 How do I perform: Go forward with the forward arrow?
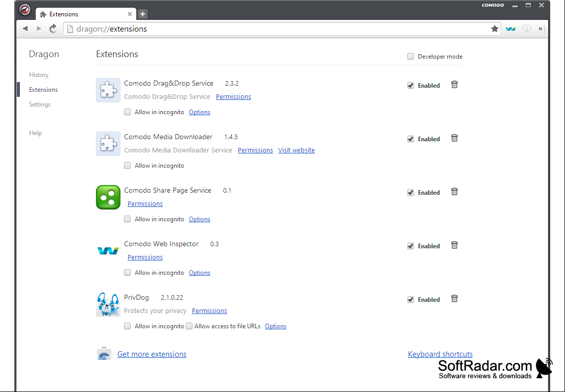[39, 29]
